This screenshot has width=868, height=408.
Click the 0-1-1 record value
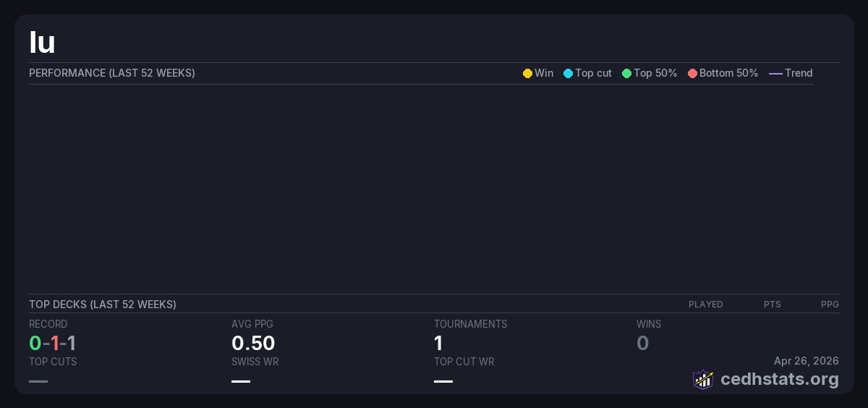click(x=52, y=343)
